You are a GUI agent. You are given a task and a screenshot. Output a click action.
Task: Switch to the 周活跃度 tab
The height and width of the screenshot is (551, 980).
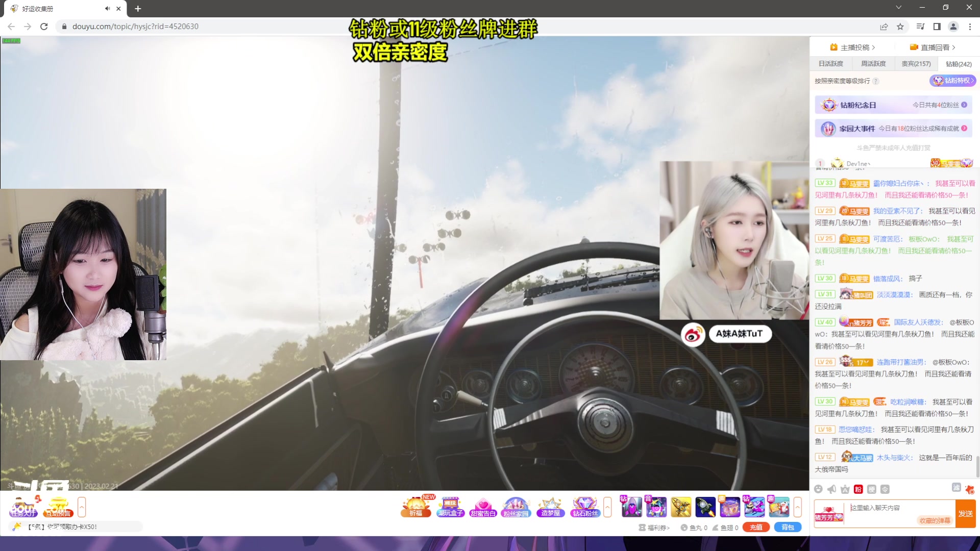pyautogui.click(x=873, y=64)
